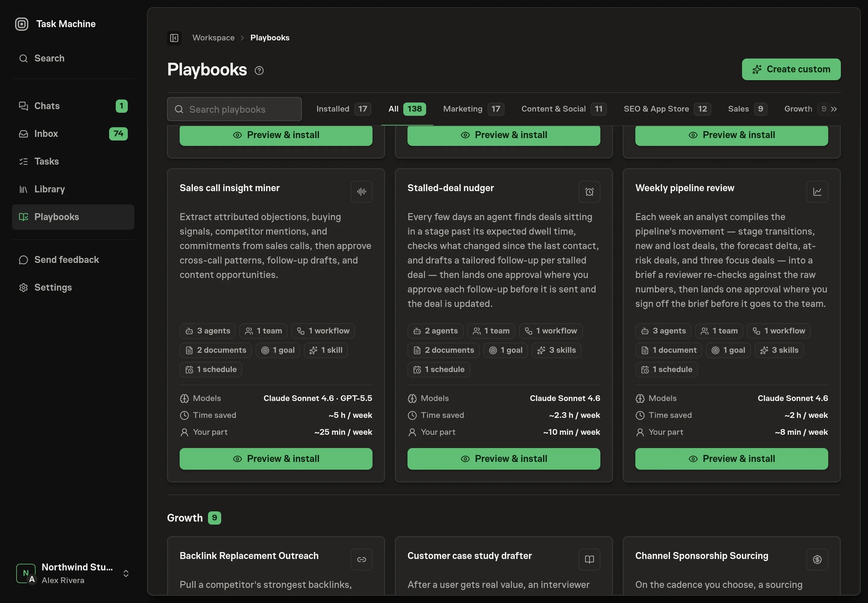Click the Tasks checklist icon in sidebar
Screen dimensions: 868x603
(24, 162)
